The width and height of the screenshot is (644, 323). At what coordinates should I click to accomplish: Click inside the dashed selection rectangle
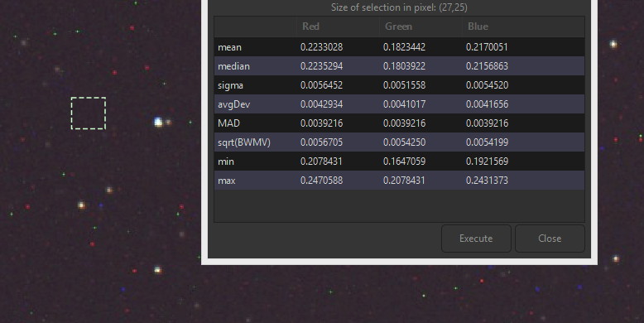click(x=89, y=113)
